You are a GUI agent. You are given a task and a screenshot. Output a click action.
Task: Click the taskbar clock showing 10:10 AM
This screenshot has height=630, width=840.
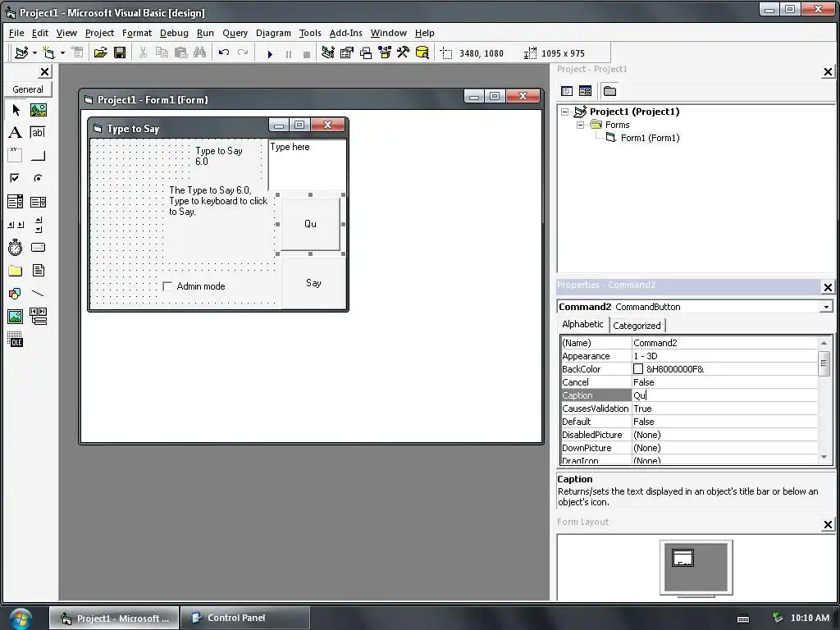(x=810, y=618)
